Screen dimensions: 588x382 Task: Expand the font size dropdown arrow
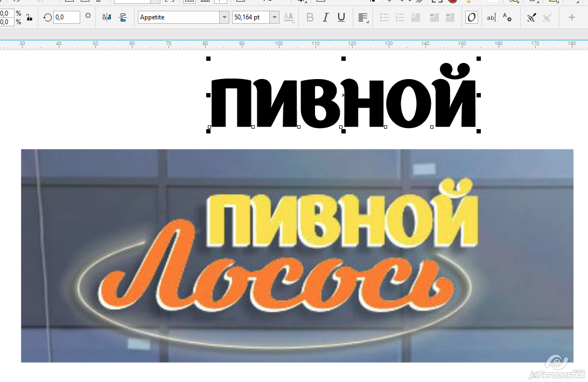(x=275, y=17)
